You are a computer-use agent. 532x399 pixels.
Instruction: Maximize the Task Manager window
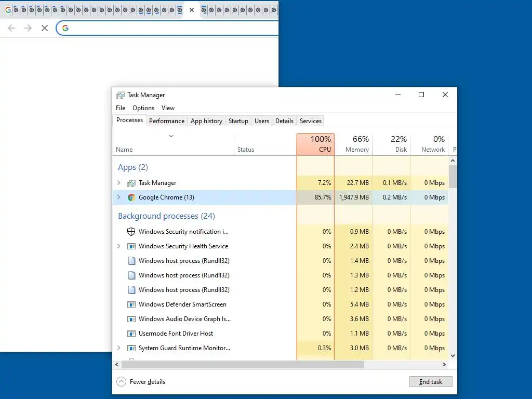pos(421,95)
